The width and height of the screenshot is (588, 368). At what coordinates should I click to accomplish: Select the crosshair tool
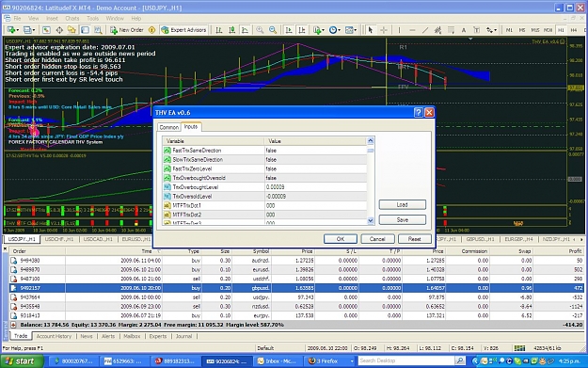point(384,30)
